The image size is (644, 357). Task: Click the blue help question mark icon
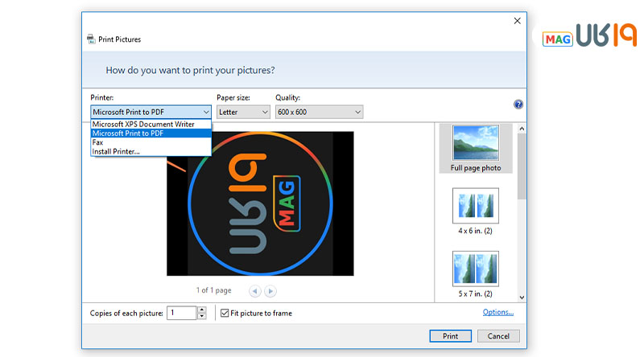(x=518, y=105)
